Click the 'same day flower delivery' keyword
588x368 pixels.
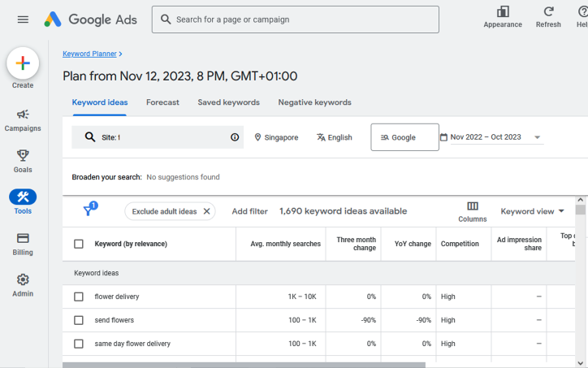(132, 344)
